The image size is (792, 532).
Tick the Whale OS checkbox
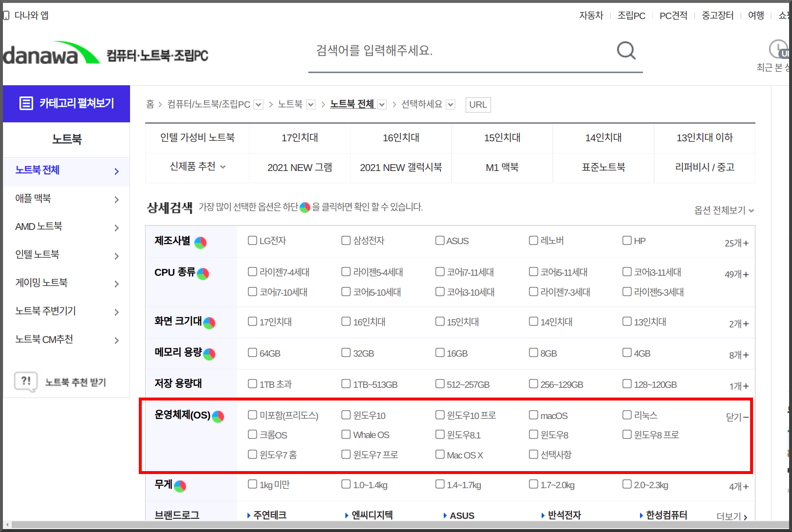click(346, 434)
